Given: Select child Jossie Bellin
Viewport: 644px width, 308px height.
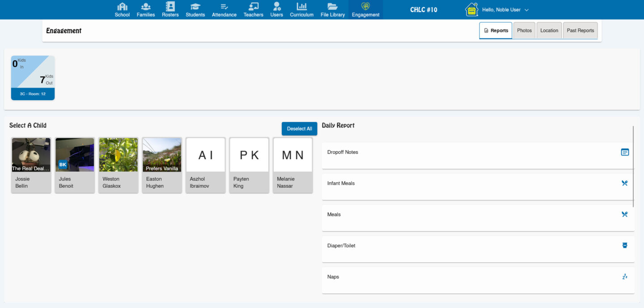Looking at the screenshot, I should click(x=31, y=165).
